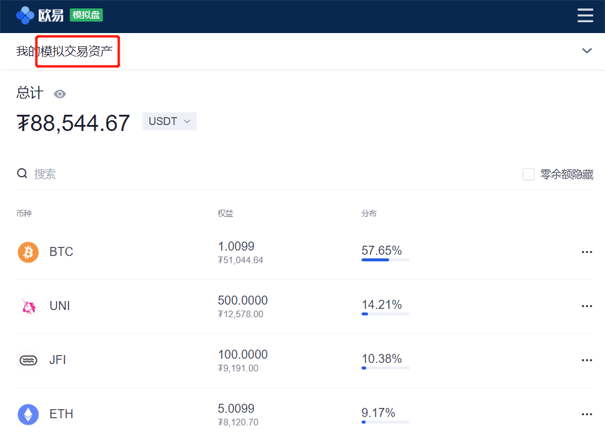Click the 57.65% distribution value
The image size is (605, 432).
click(x=382, y=250)
